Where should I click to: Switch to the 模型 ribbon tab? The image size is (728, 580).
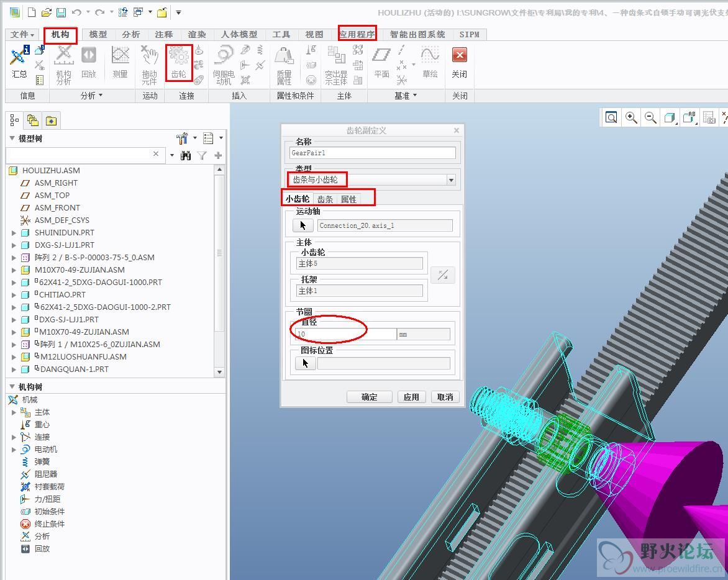[x=98, y=34]
